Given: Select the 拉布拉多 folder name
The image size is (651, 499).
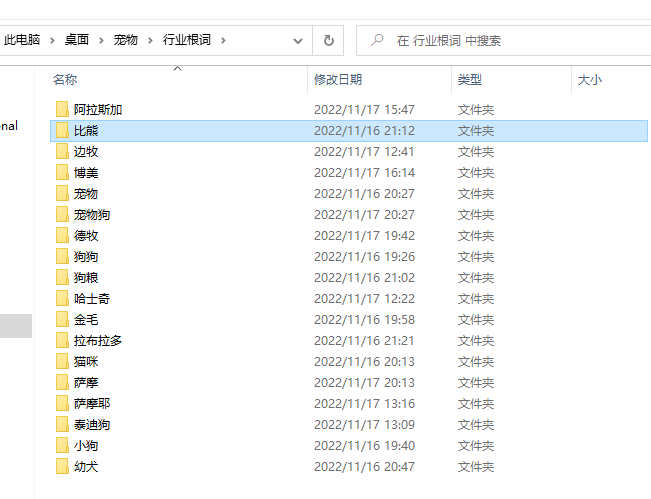Looking at the screenshot, I should (98, 340).
